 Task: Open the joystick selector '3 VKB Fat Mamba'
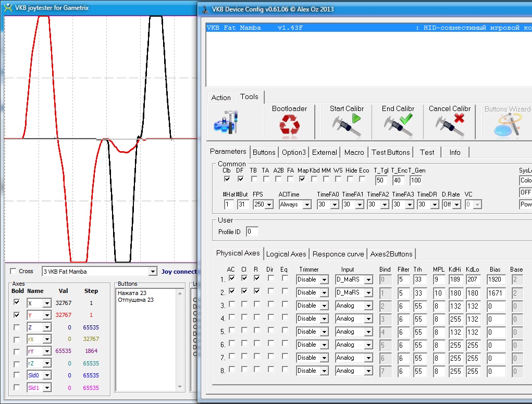(x=100, y=272)
